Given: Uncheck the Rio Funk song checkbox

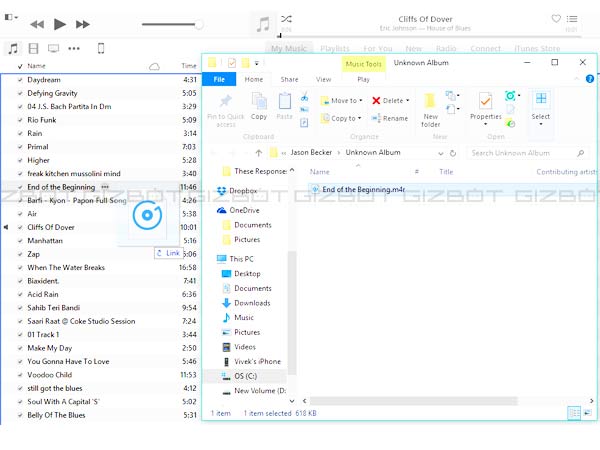Looking at the screenshot, I should 19,120.
